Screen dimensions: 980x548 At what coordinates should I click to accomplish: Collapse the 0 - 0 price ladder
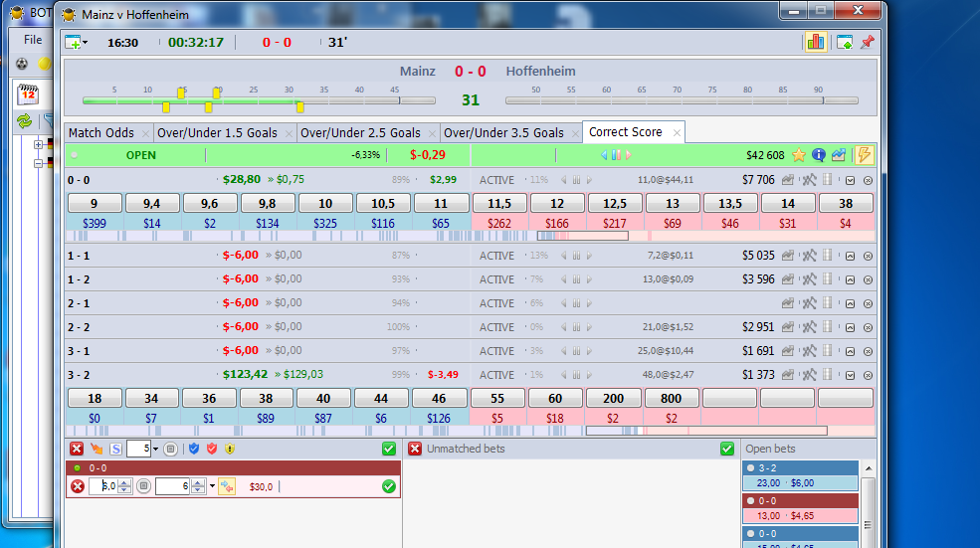coord(850,181)
